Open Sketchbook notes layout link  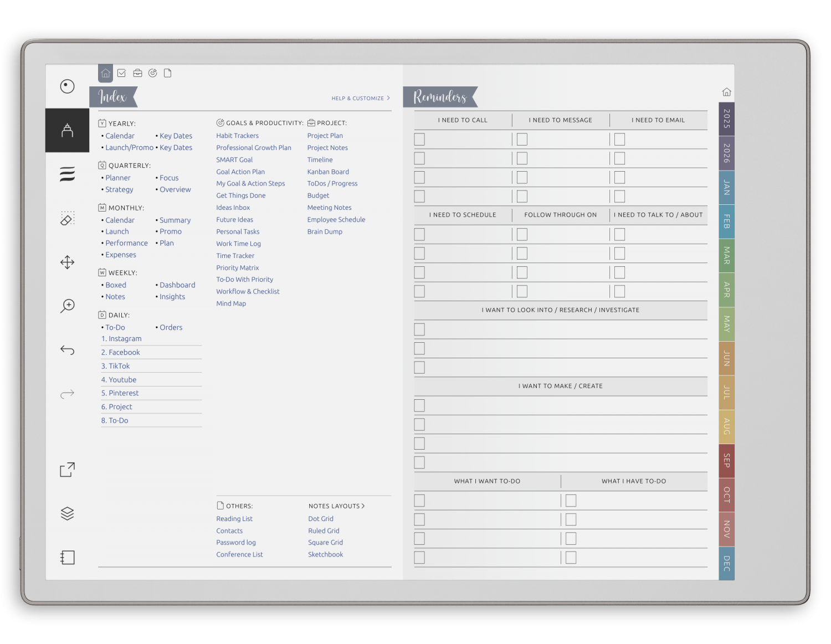coord(325,554)
